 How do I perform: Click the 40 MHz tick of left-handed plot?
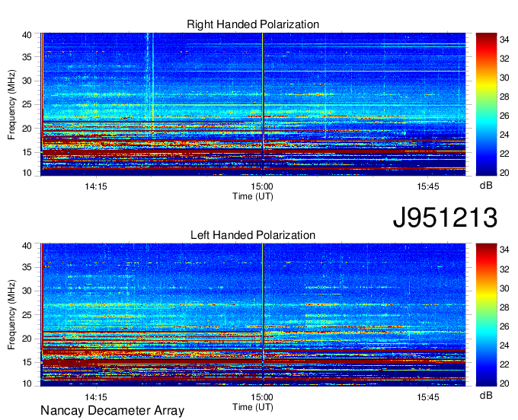coord(27,246)
